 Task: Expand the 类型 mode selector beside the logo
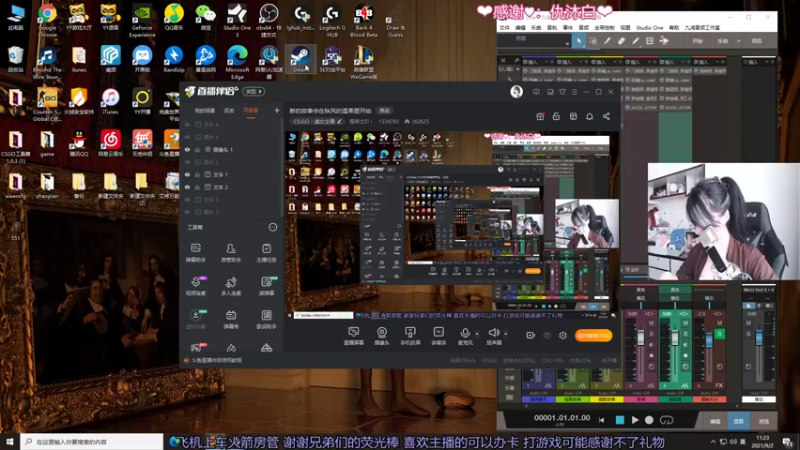[x=254, y=91]
